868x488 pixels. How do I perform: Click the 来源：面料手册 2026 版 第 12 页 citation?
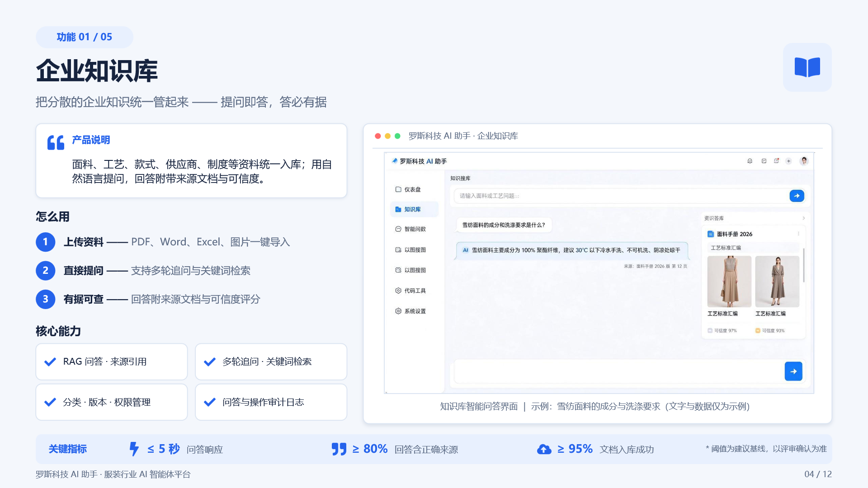(656, 266)
